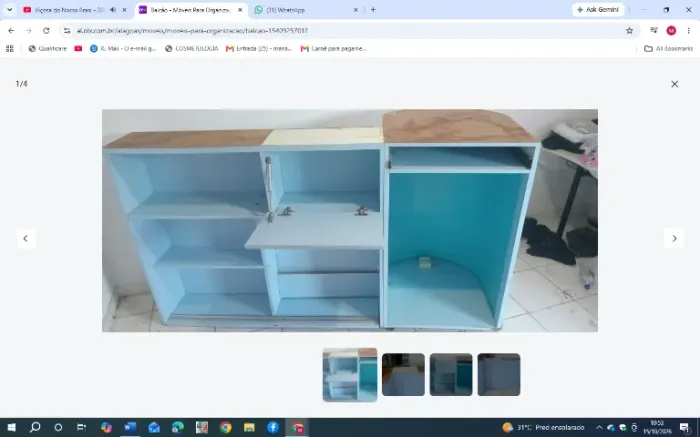The height and width of the screenshot is (437, 700).
Task: Open a new browser tab
Action: (x=373, y=10)
